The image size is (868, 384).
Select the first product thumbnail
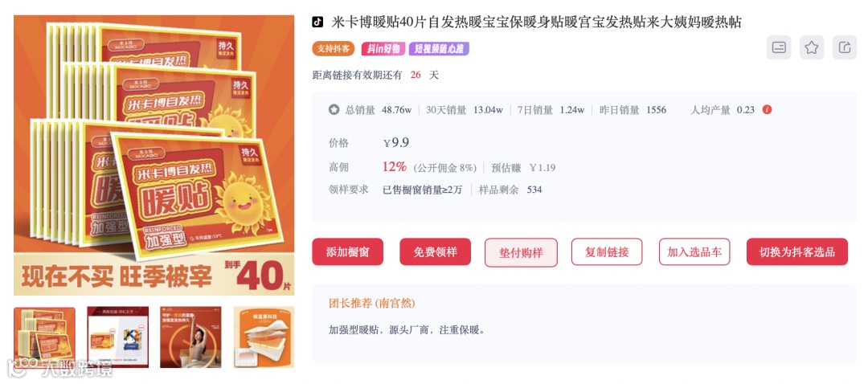(44, 337)
